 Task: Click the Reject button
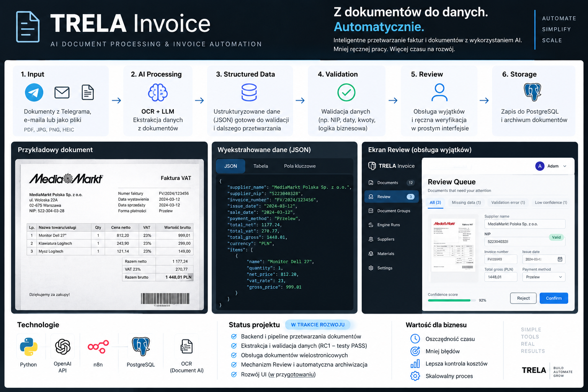tap(523, 298)
